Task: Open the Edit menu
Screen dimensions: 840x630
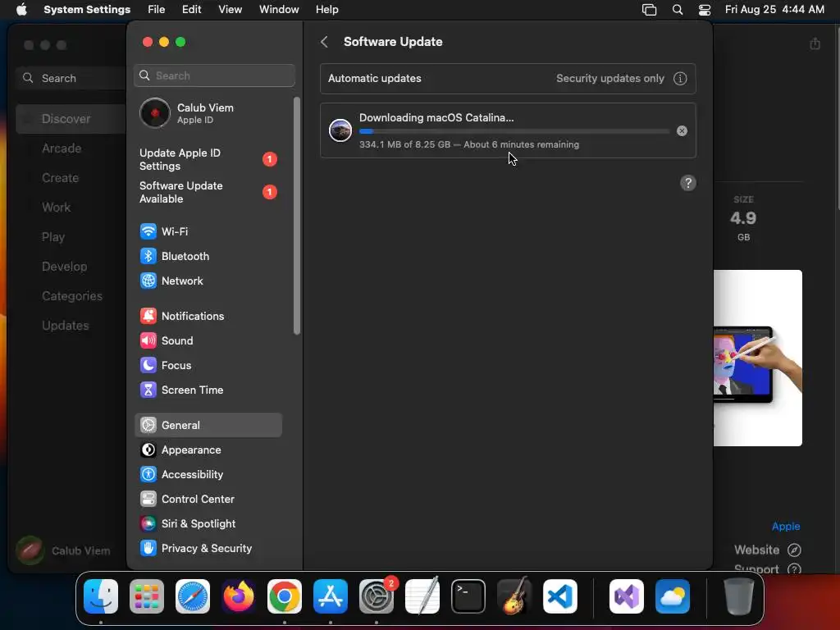Action: tap(191, 10)
